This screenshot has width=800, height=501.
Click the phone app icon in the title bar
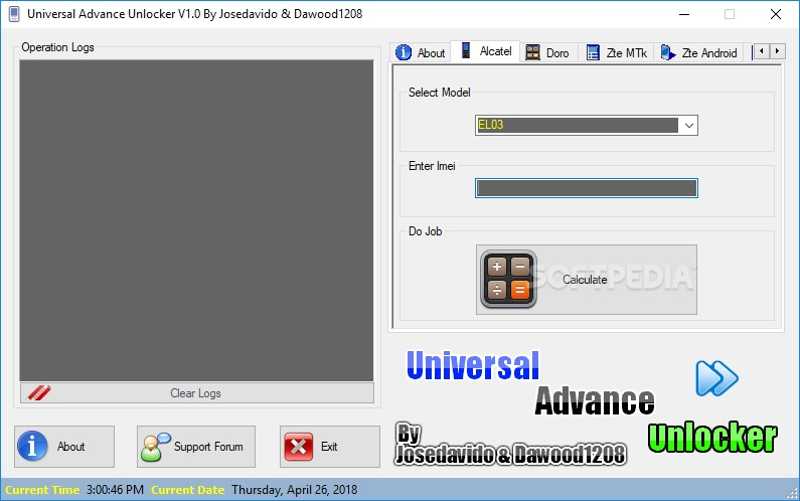click(x=13, y=14)
